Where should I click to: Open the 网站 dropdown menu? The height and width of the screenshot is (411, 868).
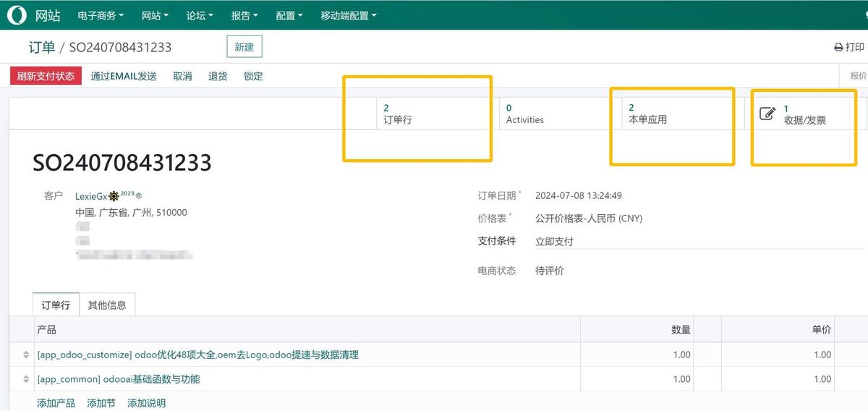(155, 15)
